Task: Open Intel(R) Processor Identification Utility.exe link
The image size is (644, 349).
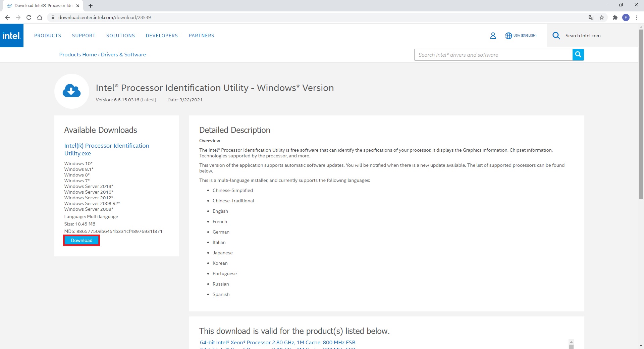Action: (x=107, y=149)
